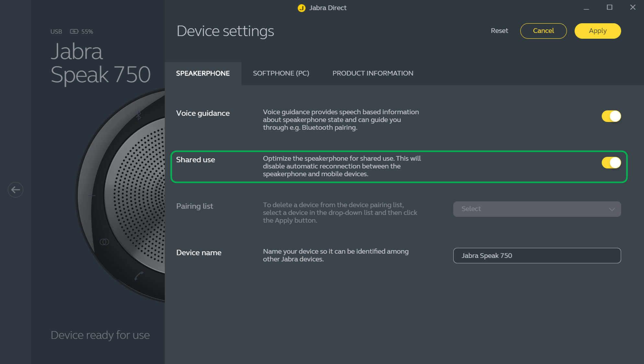Minimize the Jabra Direct window
Screen dimensions: 644x364
[586, 7]
